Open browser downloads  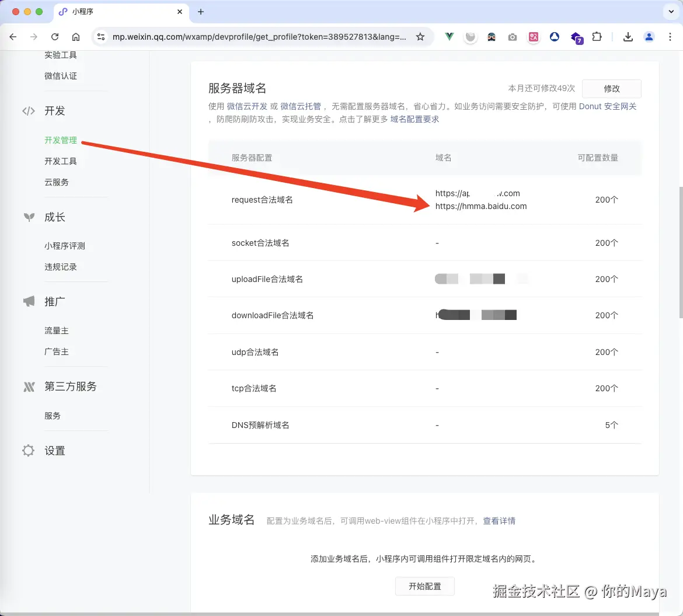coord(628,37)
